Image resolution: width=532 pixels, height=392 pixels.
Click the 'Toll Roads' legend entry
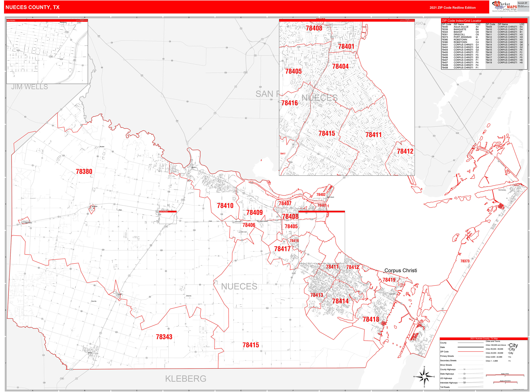point(445,387)
